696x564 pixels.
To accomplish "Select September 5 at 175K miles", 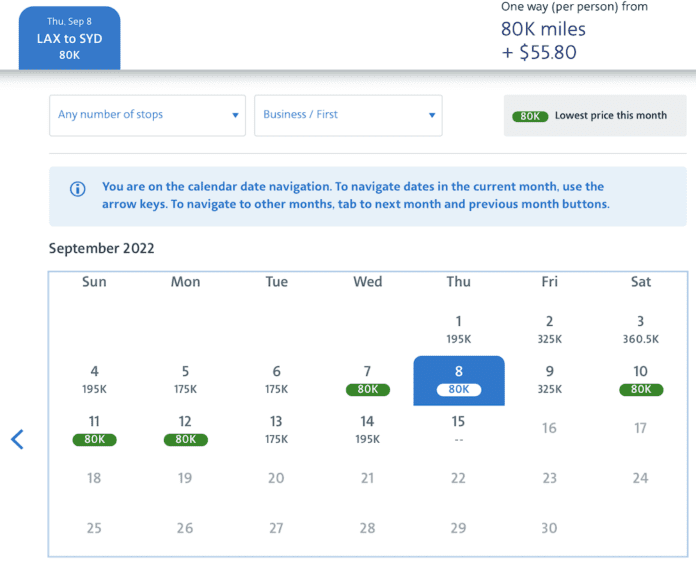I will coord(185,380).
